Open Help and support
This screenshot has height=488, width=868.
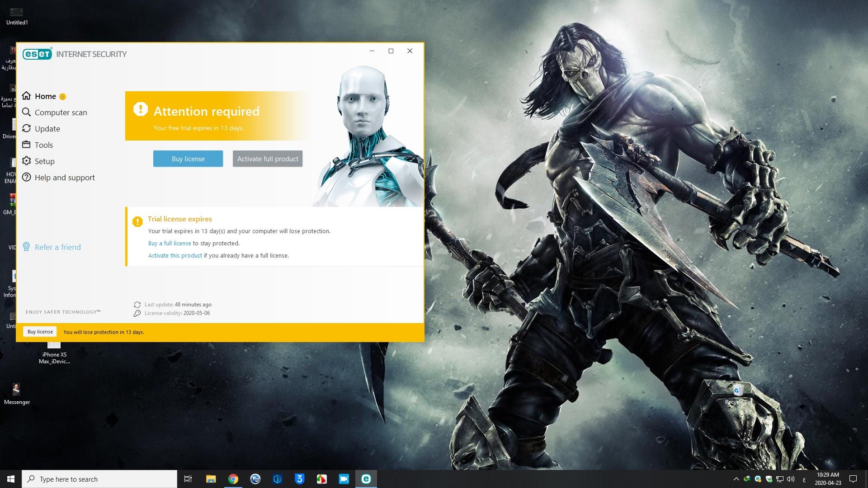click(58, 178)
